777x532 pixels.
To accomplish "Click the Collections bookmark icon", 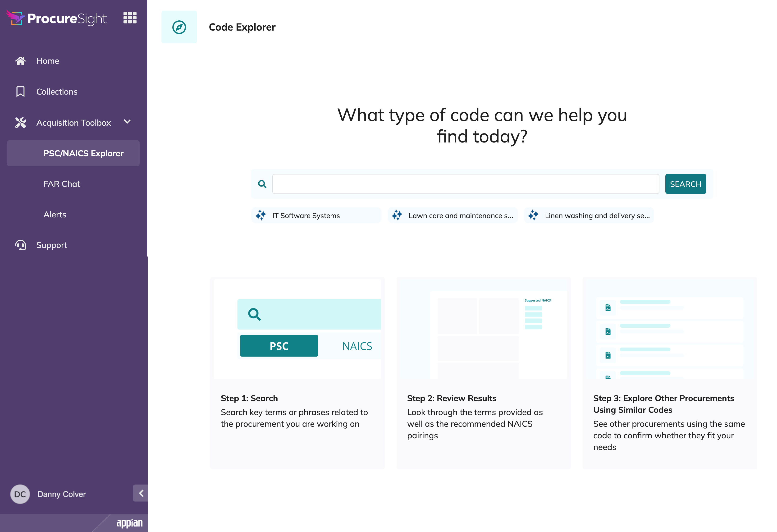I will [x=20, y=92].
